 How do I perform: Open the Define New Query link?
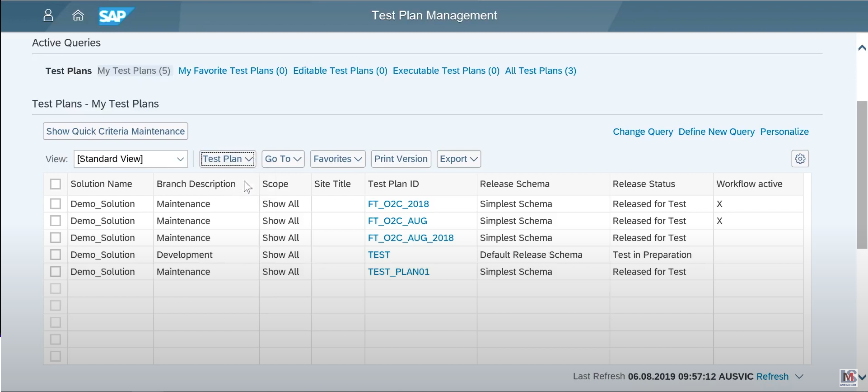point(716,132)
